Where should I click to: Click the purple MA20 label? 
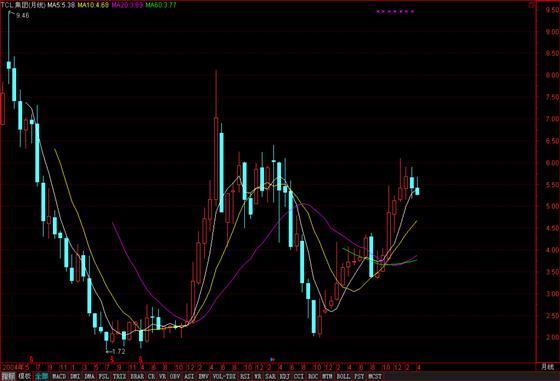(127, 5)
